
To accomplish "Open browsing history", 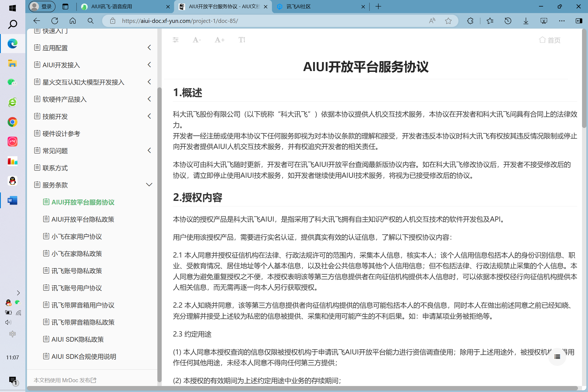I will 508,21.
